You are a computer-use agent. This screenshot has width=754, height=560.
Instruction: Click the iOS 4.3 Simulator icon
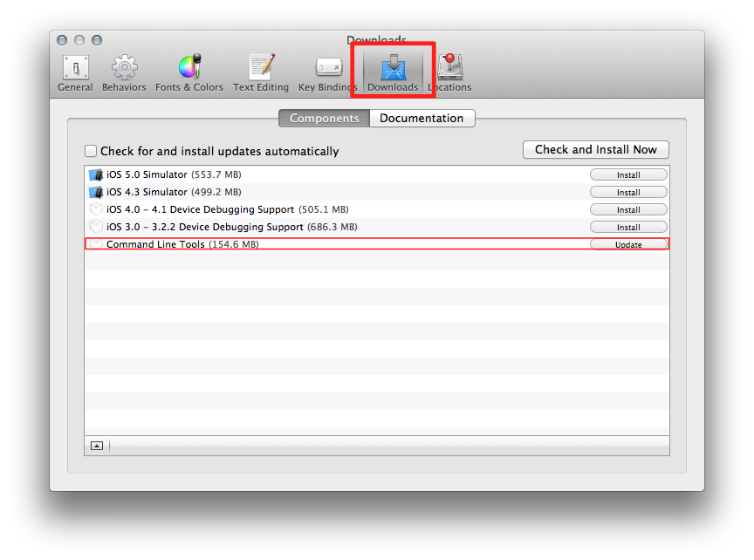96,192
